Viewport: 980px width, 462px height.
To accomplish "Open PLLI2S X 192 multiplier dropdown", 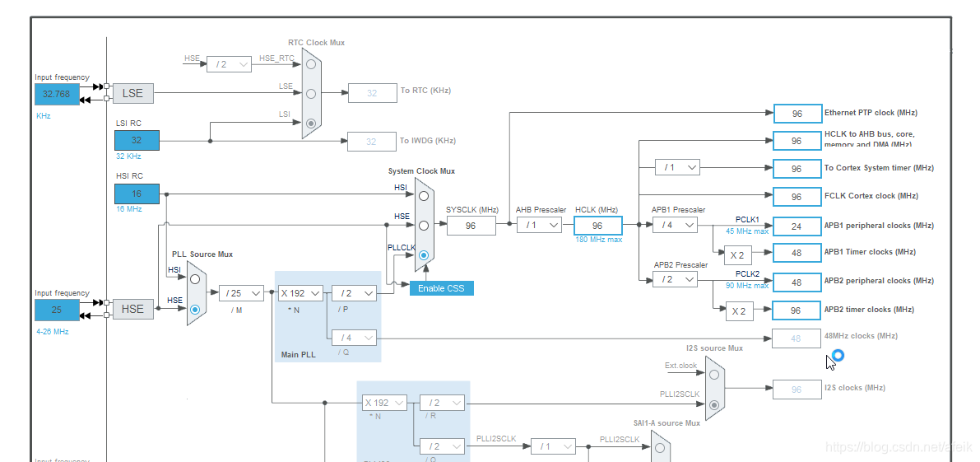I will [385, 403].
